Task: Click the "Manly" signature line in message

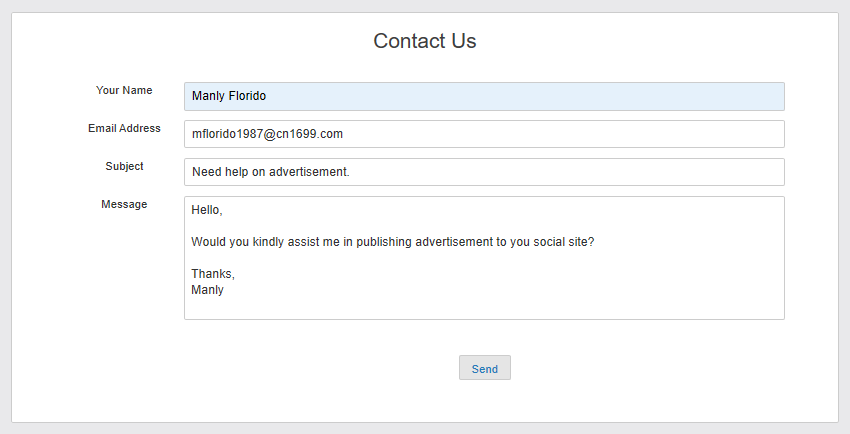Action: tap(208, 290)
